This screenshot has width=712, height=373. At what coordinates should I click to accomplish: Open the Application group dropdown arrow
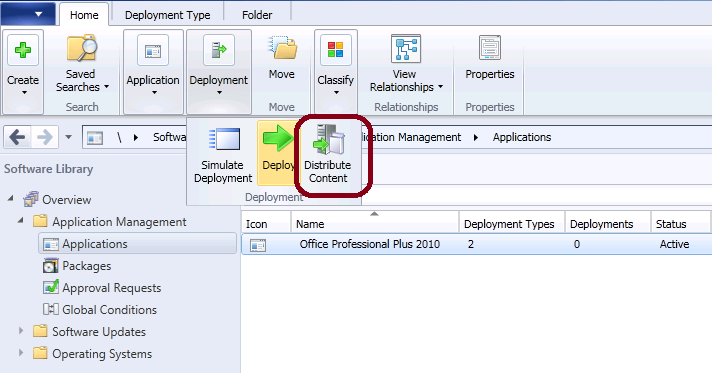click(154, 93)
